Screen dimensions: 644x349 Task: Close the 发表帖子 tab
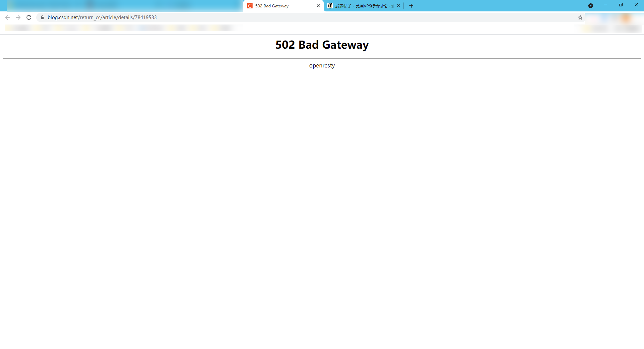[x=398, y=6]
